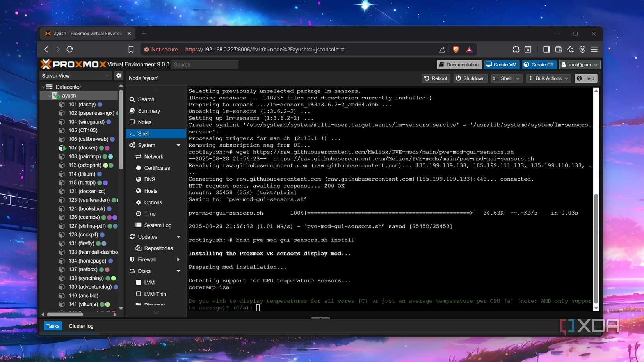This screenshot has height=362, width=644.
Task: Open the DNS settings
Action: click(x=149, y=179)
